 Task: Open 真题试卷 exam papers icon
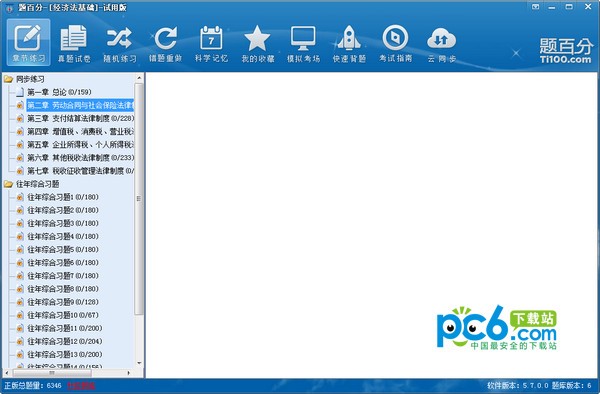(74, 43)
